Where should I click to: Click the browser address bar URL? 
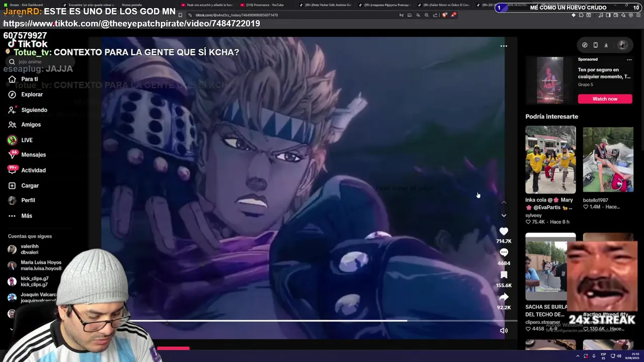pos(236,15)
